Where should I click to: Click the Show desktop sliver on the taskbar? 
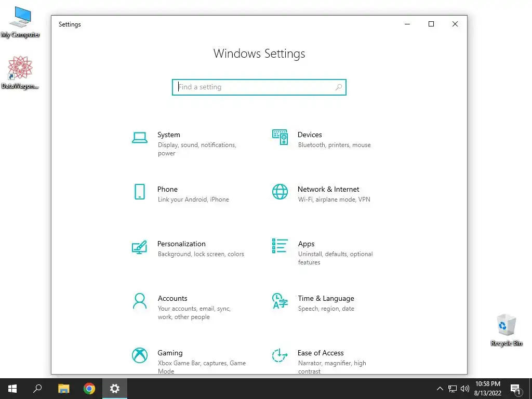[x=530, y=389]
